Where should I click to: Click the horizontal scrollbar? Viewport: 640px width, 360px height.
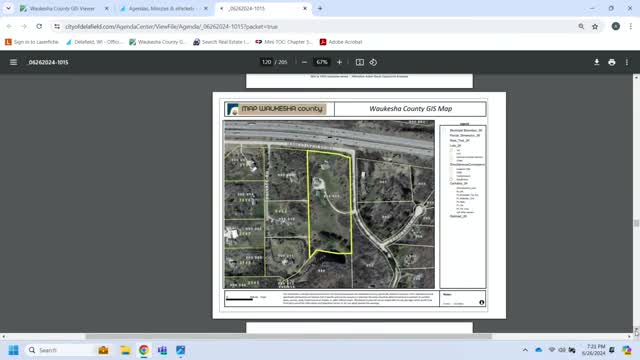point(288,336)
